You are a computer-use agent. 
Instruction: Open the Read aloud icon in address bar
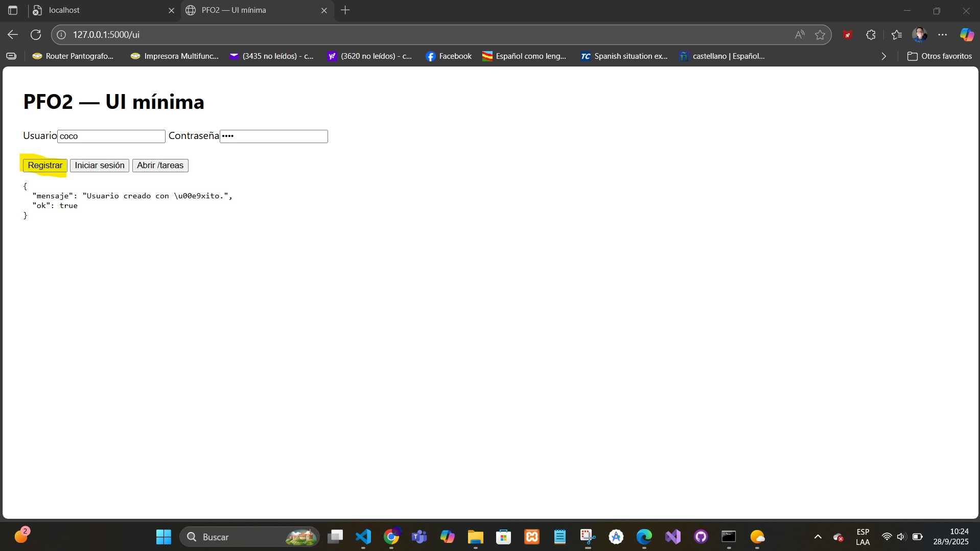click(x=800, y=35)
